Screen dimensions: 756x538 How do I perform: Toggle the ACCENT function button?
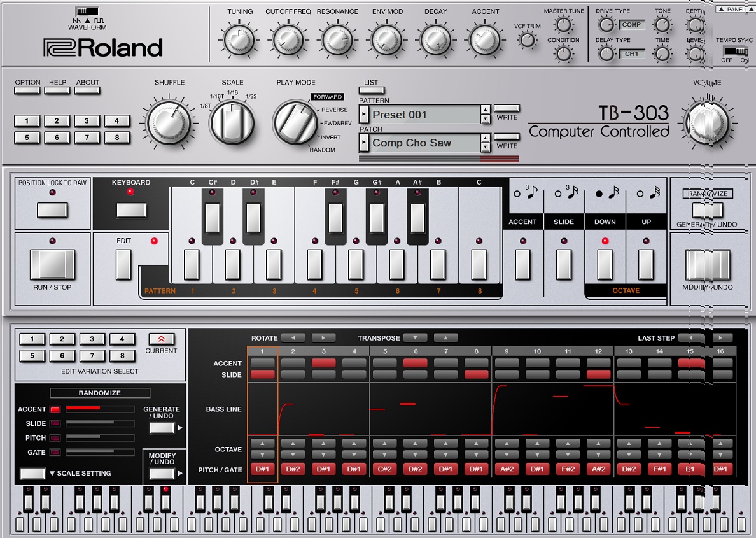[522, 265]
